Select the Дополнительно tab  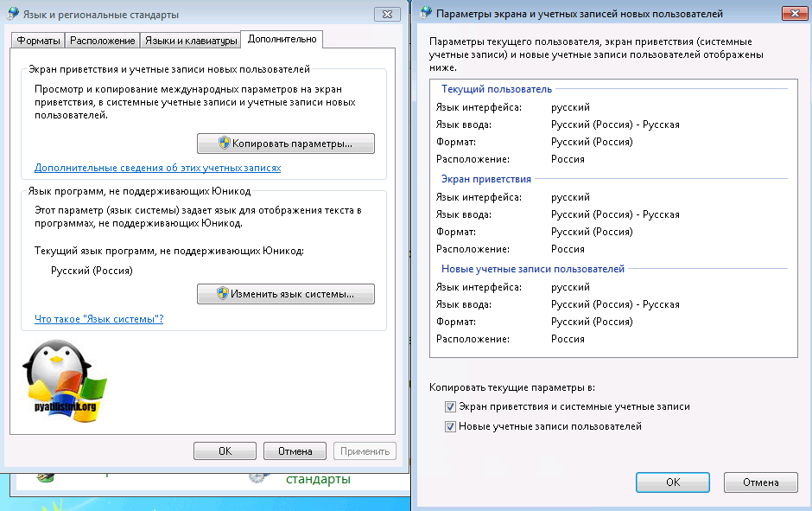[x=281, y=39]
